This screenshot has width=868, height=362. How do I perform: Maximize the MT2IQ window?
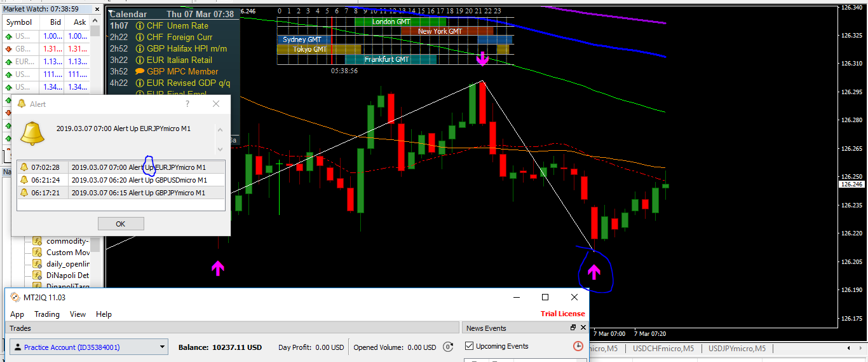(x=545, y=297)
